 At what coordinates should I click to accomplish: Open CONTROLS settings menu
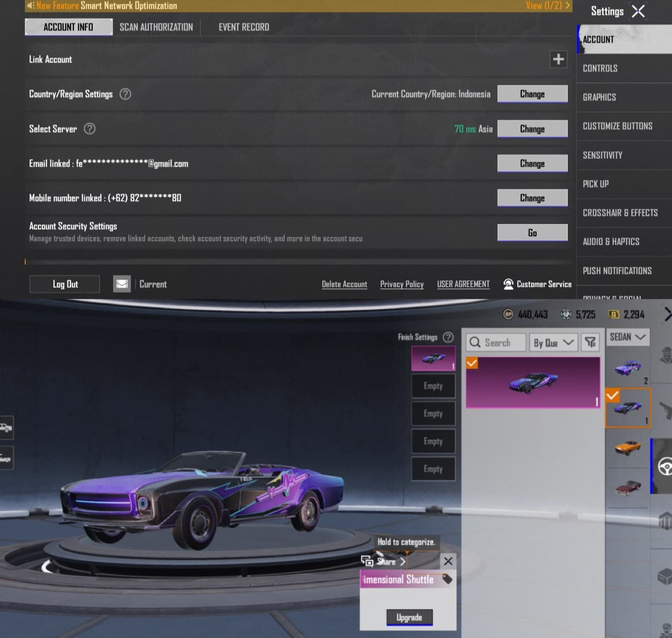click(624, 68)
